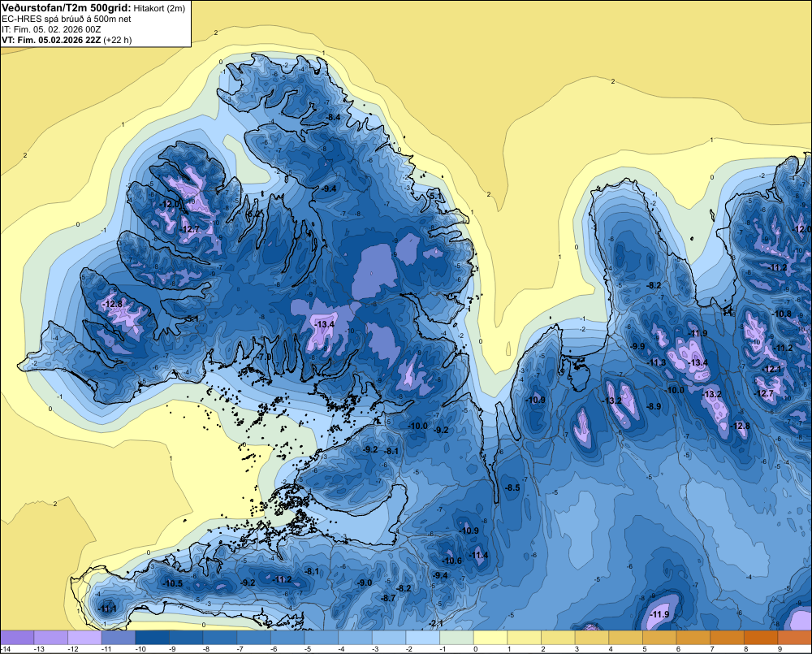Click the legend value '9'
Screen dimensions: 812x654
click(779, 649)
